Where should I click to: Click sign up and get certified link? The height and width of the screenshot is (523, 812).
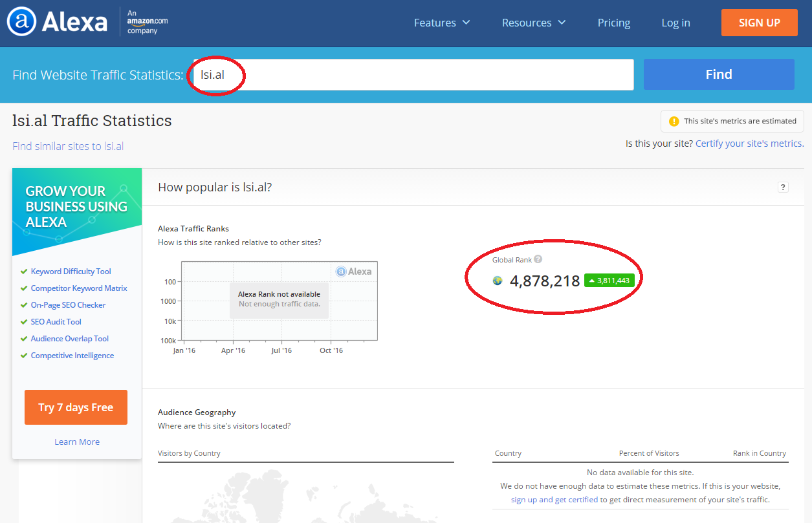click(x=554, y=500)
